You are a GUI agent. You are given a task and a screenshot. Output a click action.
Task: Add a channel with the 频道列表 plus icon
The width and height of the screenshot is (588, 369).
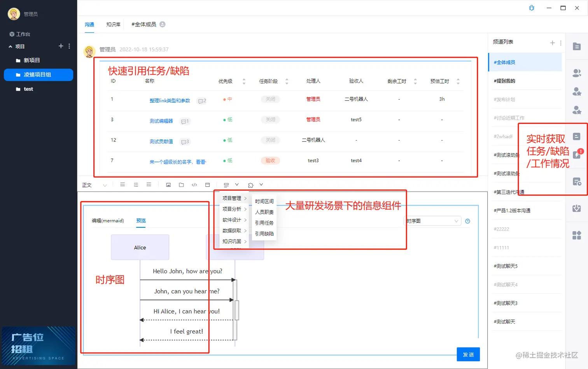pos(552,43)
